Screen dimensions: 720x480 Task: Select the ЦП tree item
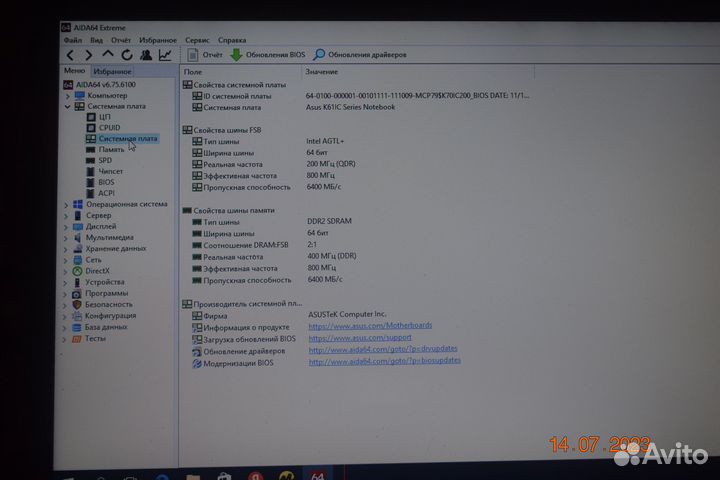point(105,117)
